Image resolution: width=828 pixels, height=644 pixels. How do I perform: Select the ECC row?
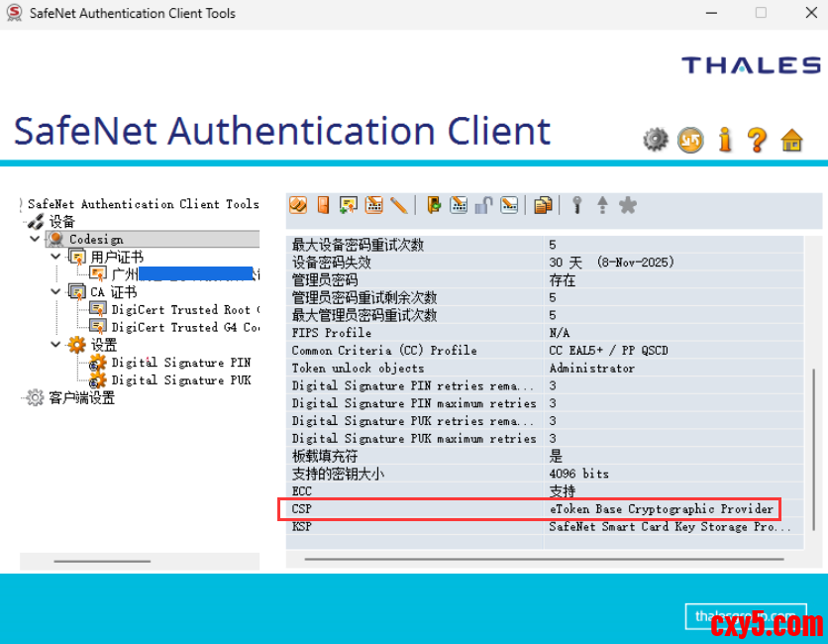(545, 490)
